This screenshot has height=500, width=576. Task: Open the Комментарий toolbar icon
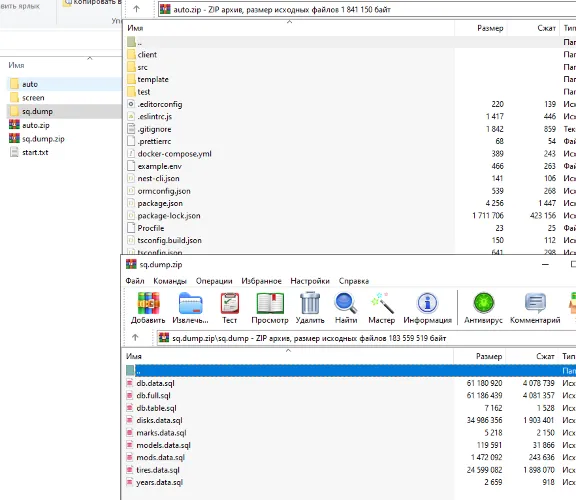point(535,303)
